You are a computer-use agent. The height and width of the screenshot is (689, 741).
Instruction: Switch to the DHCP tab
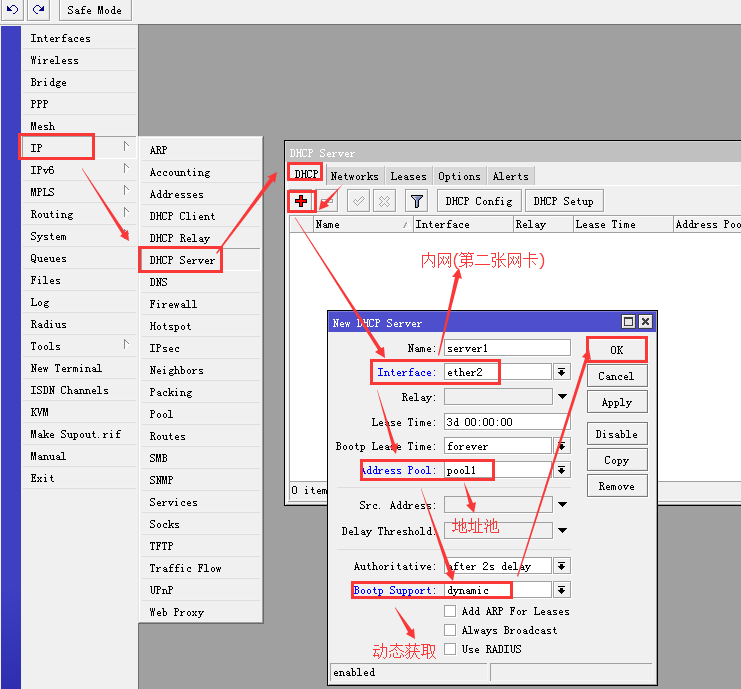[306, 174]
